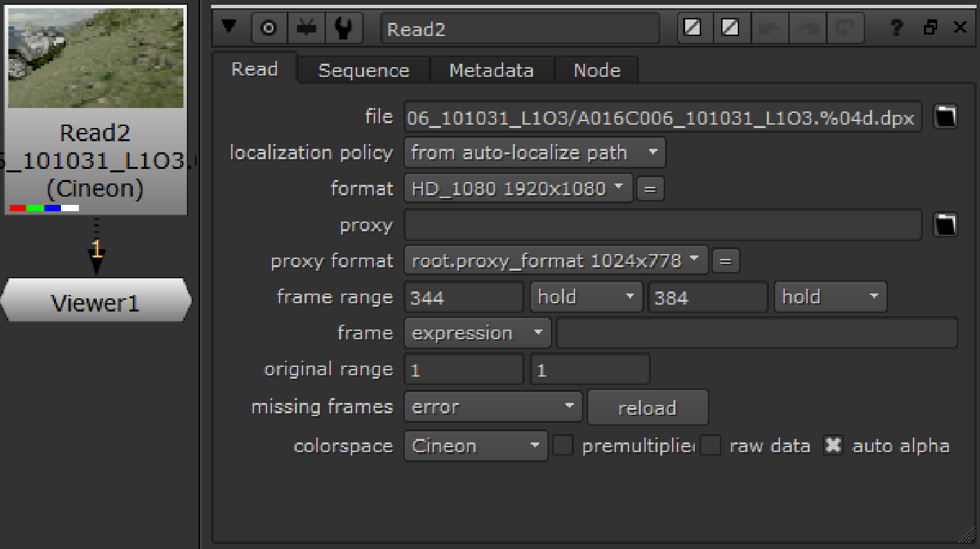Enable the premultiplied checkbox
The width and height of the screenshot is (980, 549).
(x=563, y=446)
